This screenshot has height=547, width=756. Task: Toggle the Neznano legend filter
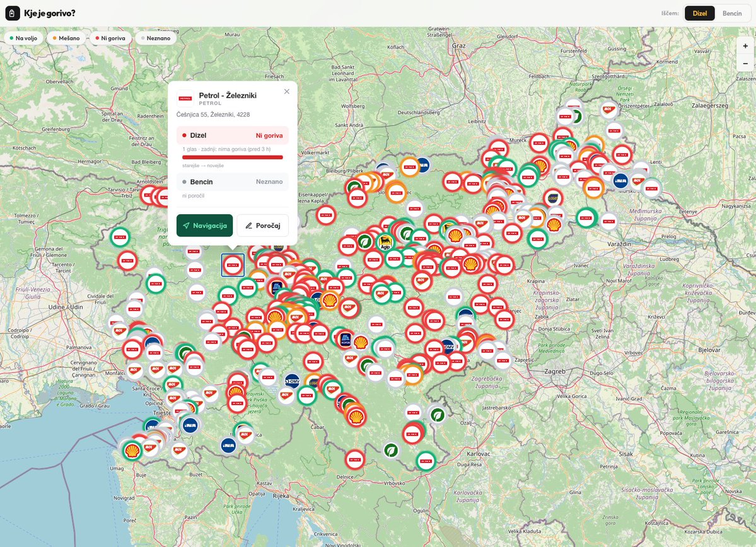click(x=156, y=38)
